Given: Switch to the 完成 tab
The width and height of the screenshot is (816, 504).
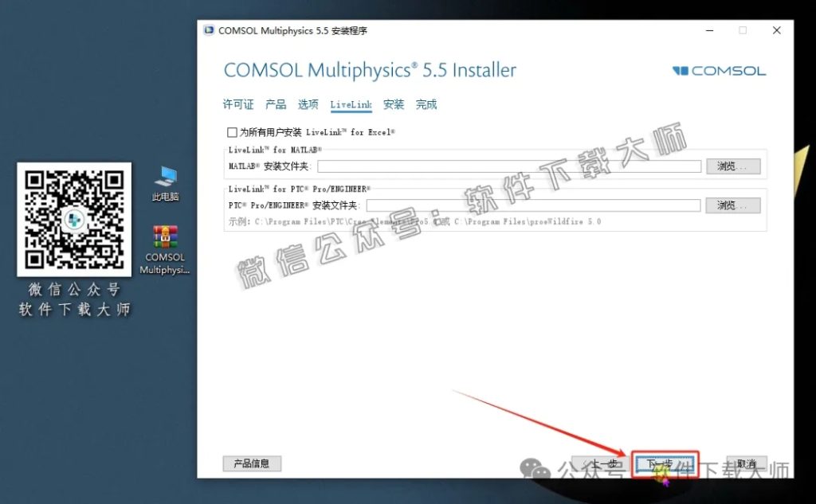Looking at the screenshot, I should tap(426, 104).
